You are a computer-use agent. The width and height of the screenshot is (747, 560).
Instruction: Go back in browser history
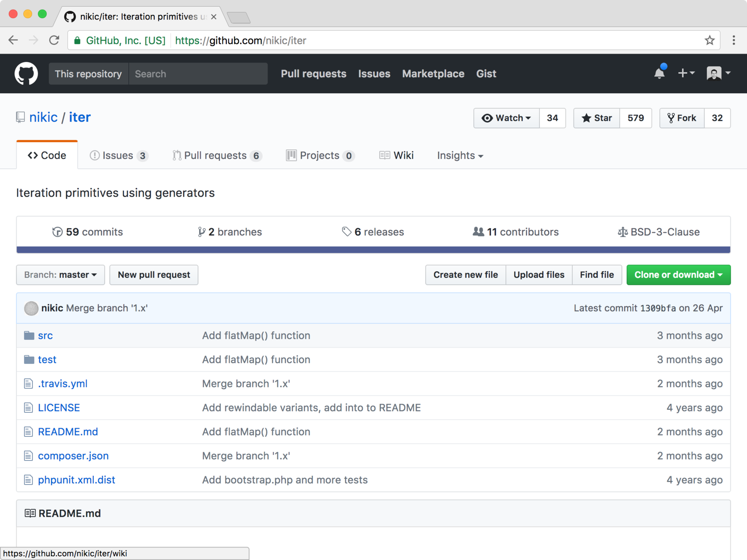[13, 40]
